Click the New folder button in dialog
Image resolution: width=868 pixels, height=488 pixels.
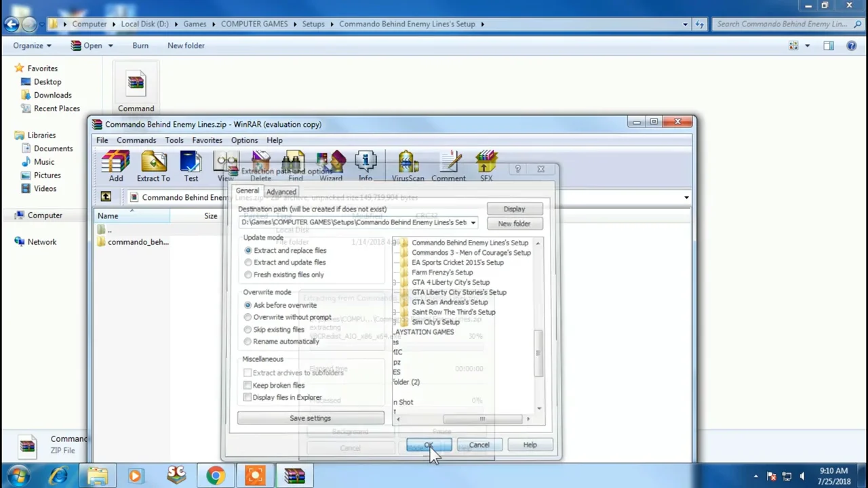pyautogui.click(x=514, y=224)
